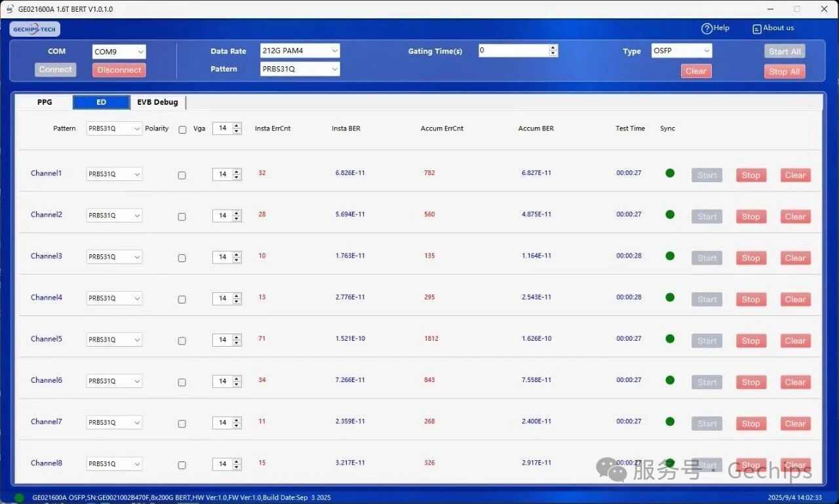This screenshot has width=839, height=504.
Task: Open the Type OSFP dropdown
Action: click(x=681, y=50)
